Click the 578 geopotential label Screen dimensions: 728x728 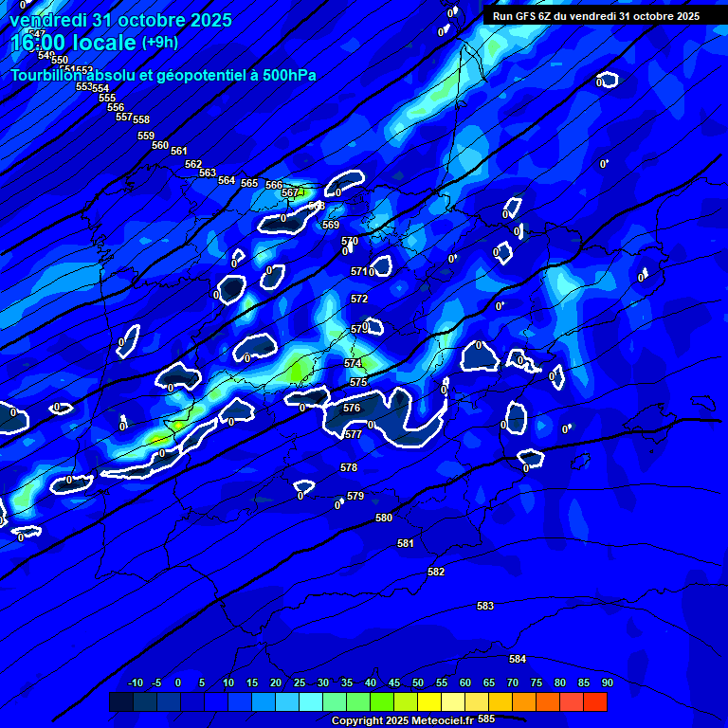(349, 467)
